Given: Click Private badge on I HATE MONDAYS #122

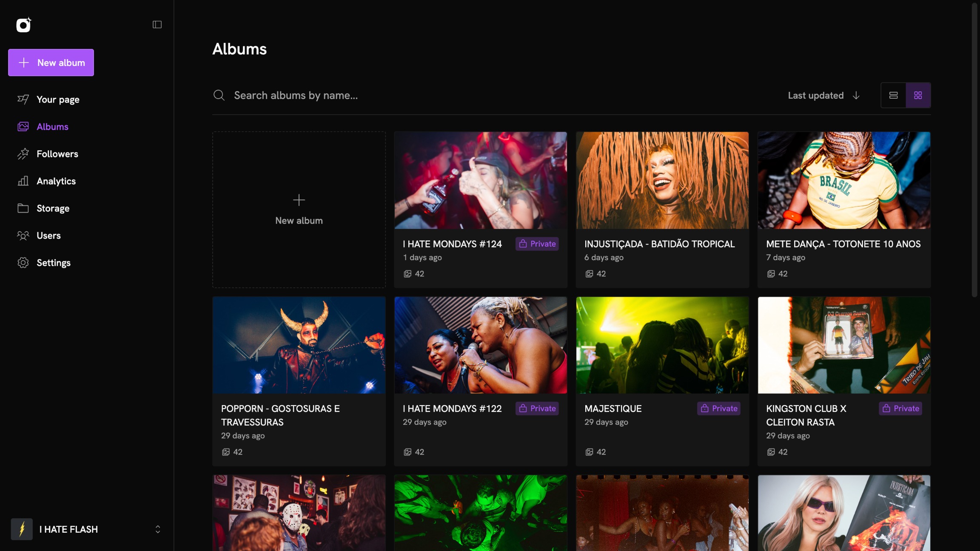Looking at the screenshot, I should coord(537,408).
